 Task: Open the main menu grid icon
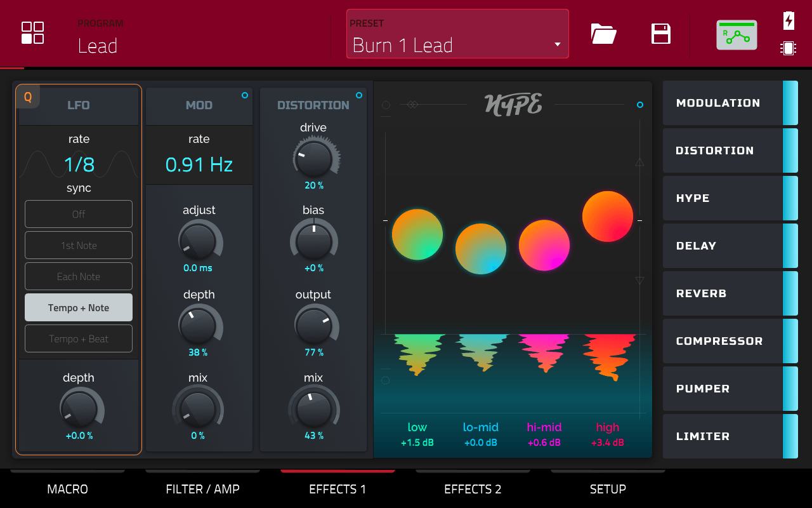(x=32, y=33)
